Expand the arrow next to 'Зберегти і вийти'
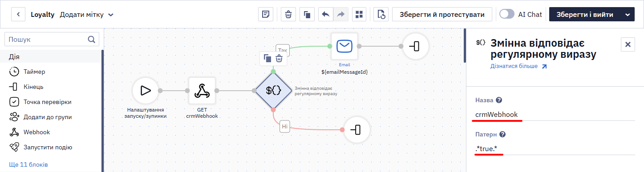644x172 pixels. [628, 14]
